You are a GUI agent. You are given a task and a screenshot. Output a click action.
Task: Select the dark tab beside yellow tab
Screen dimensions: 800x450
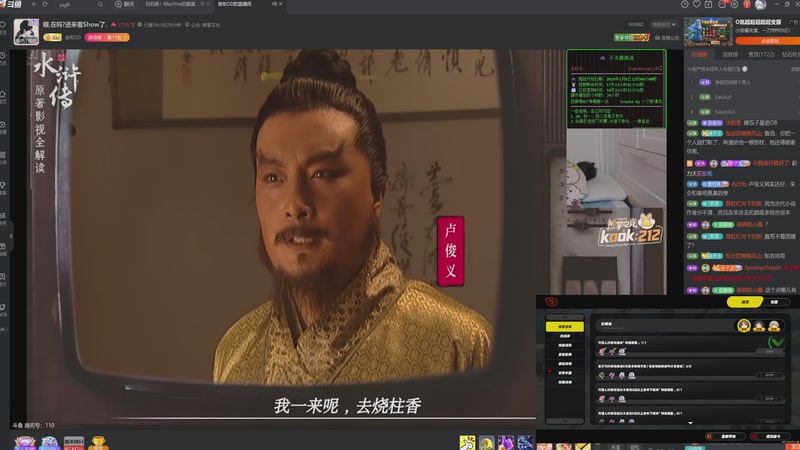click(x=774, y=302)
